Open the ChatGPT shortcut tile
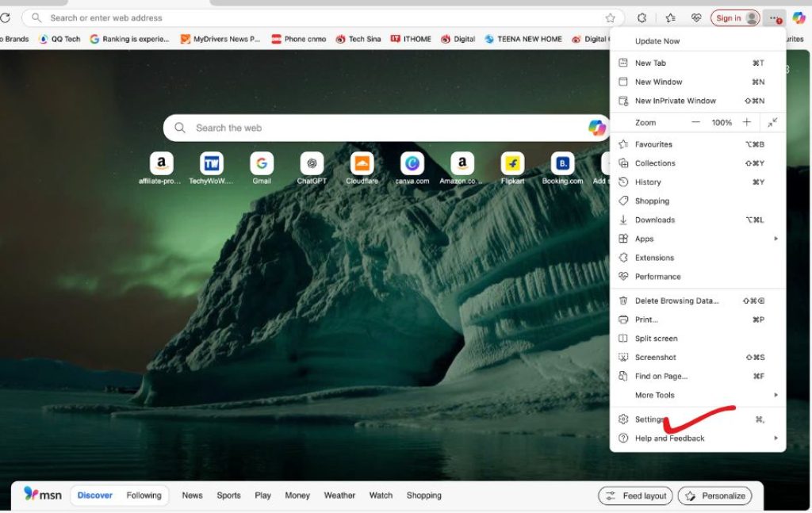812x513 pixels. click(312, 168)
